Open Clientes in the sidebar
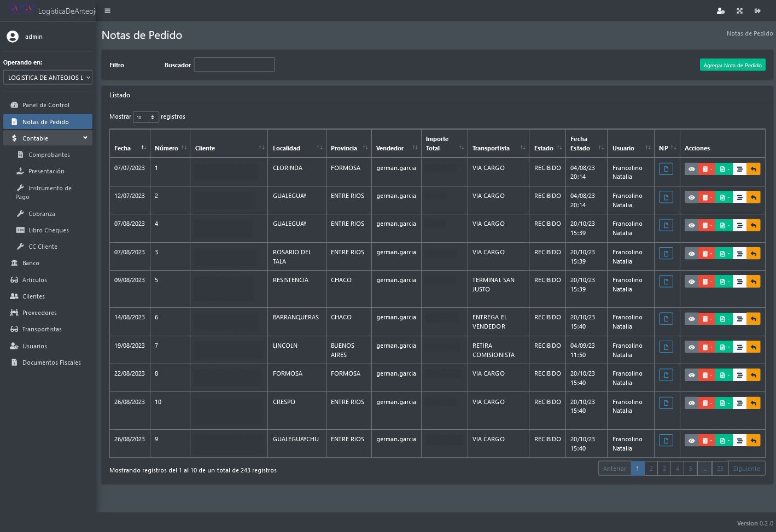This screenshot has height=532, width=776. [x=33, y=296]
